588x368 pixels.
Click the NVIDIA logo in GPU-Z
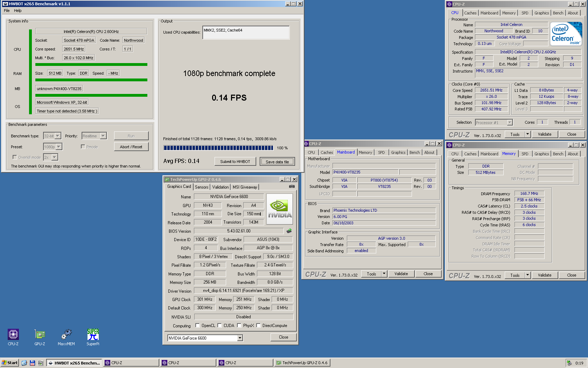[280, 210]
